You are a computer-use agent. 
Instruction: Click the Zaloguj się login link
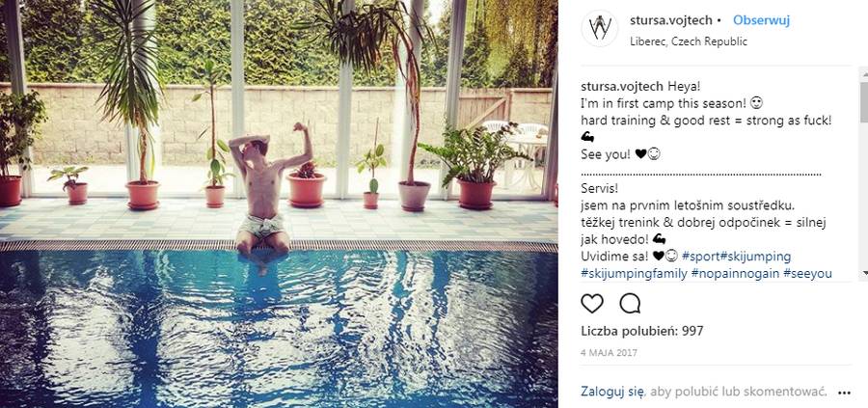tap(612, 392)
